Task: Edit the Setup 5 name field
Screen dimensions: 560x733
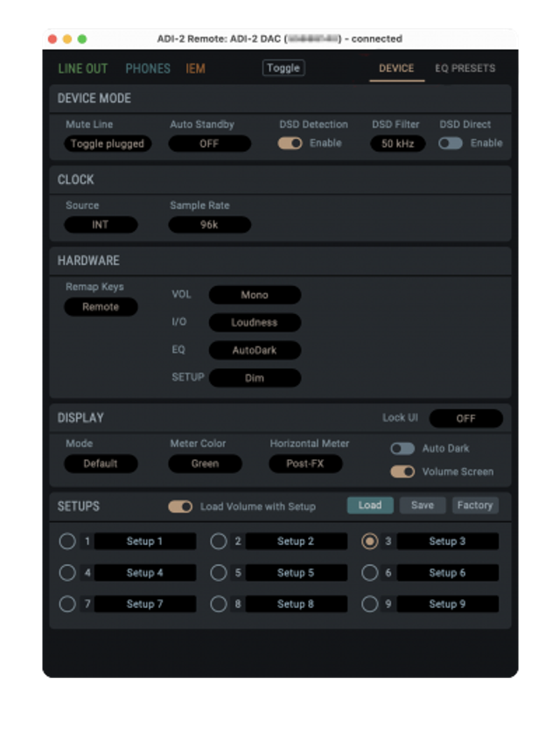Action: [297, 573]
